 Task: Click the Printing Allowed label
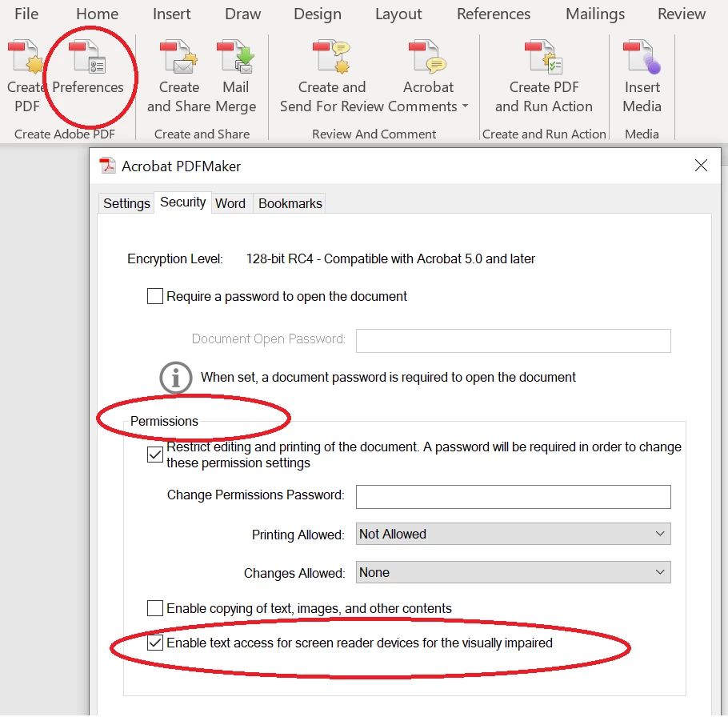(298, 535)
